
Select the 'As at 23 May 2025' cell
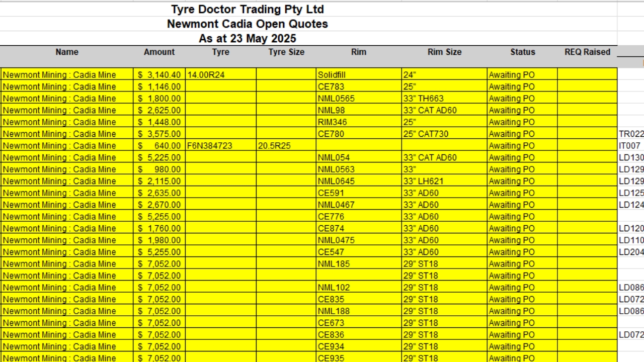[248, 39]
